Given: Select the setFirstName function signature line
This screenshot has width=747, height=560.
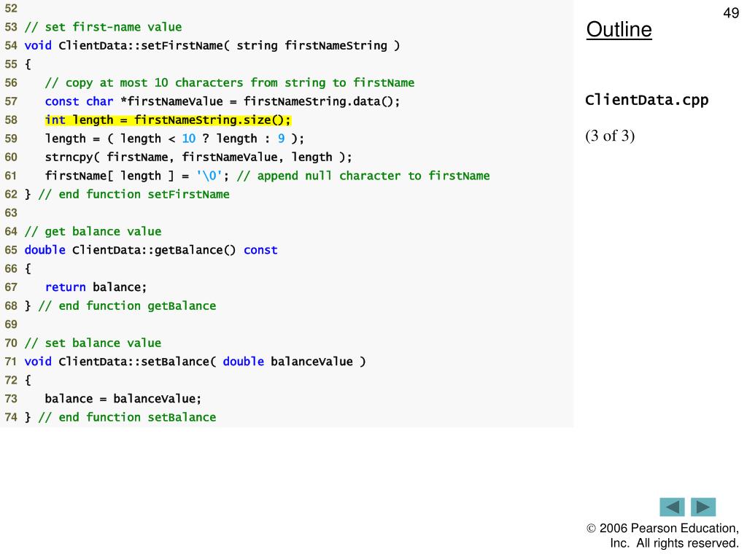Looking at the screenshot, I should (212, 46).
